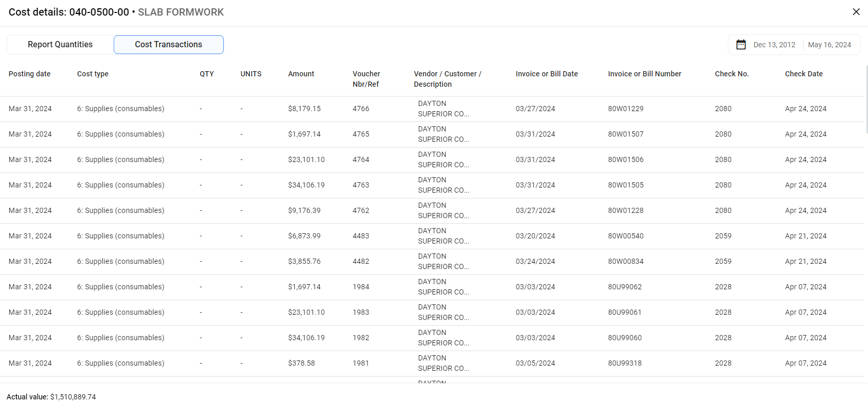Screen dimensions: 868x402
Task: Click voucher 4763
Action: point(361,185)
